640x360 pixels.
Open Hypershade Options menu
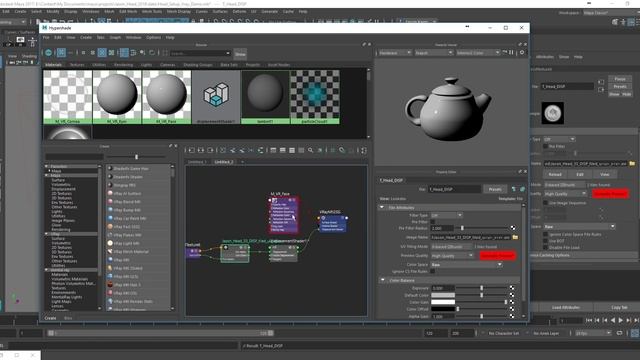point(153,37)
